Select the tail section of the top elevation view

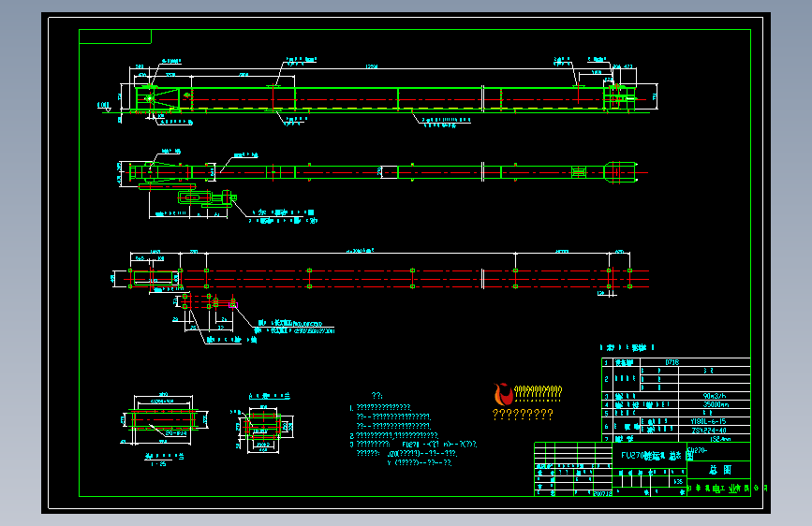619,96
